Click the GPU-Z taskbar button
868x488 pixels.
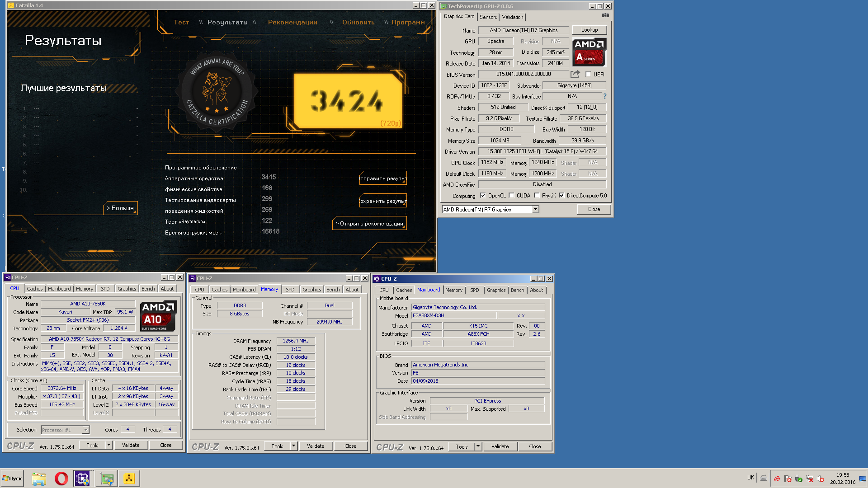tap(107, 479)
